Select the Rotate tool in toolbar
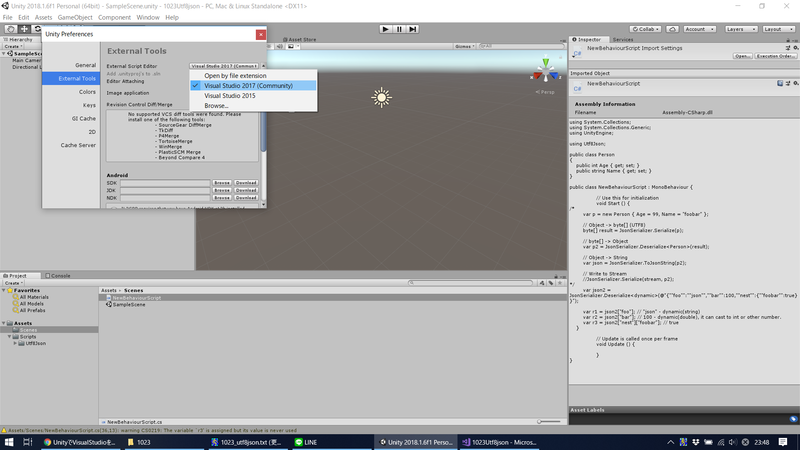This screenshot has width=800, height=450. pos(37,29)
